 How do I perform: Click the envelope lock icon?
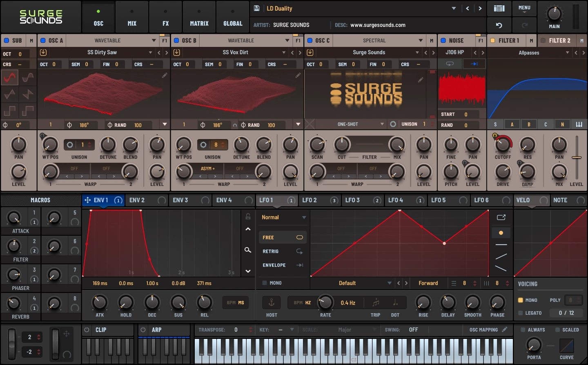coord(248,216)
